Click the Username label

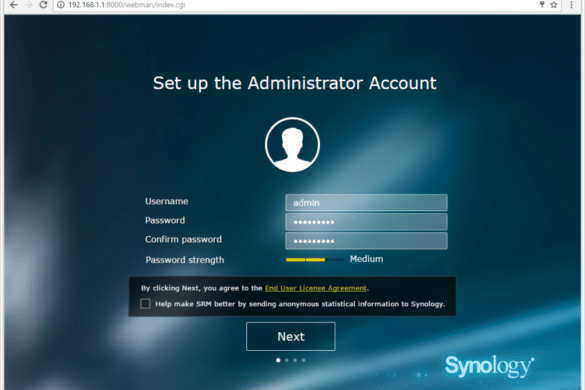coord(167,201)
